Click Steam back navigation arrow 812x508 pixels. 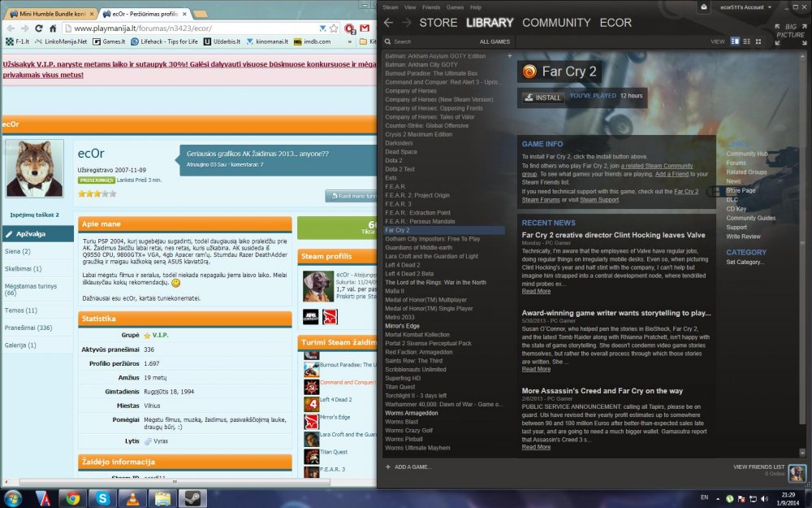coord(388,23)
